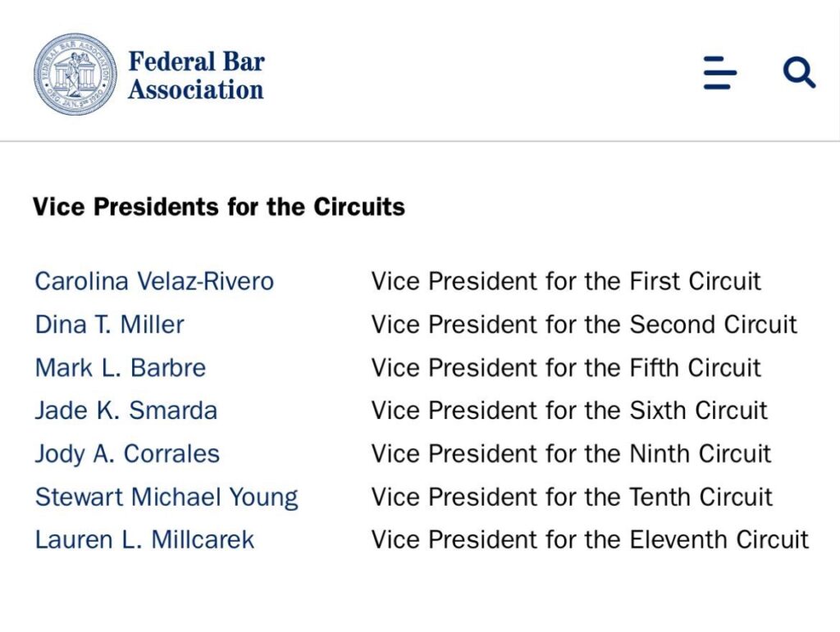Click Vice President for the Ninth Circuit text
Viewport: 840px width, 632px height.
click(x=571, y=454)
